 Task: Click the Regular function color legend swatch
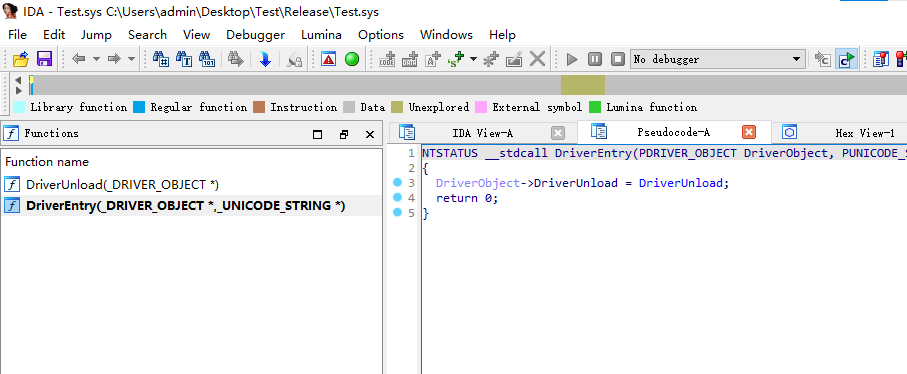(139, 107)
